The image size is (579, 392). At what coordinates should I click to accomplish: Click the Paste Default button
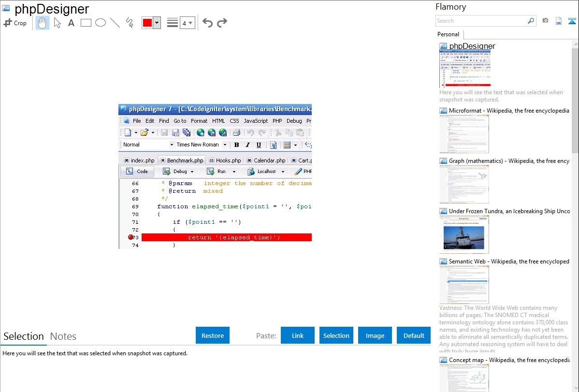point(414,335)
